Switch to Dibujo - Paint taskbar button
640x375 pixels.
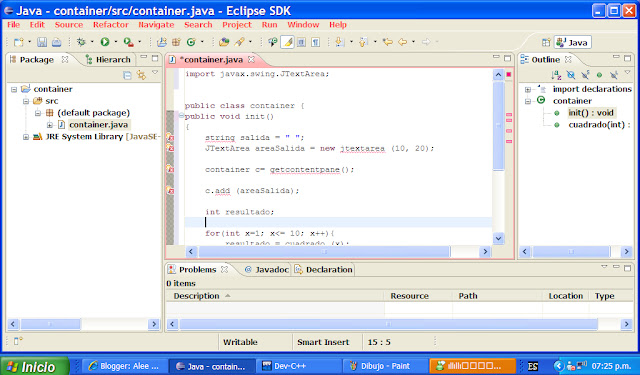point(386,366)
